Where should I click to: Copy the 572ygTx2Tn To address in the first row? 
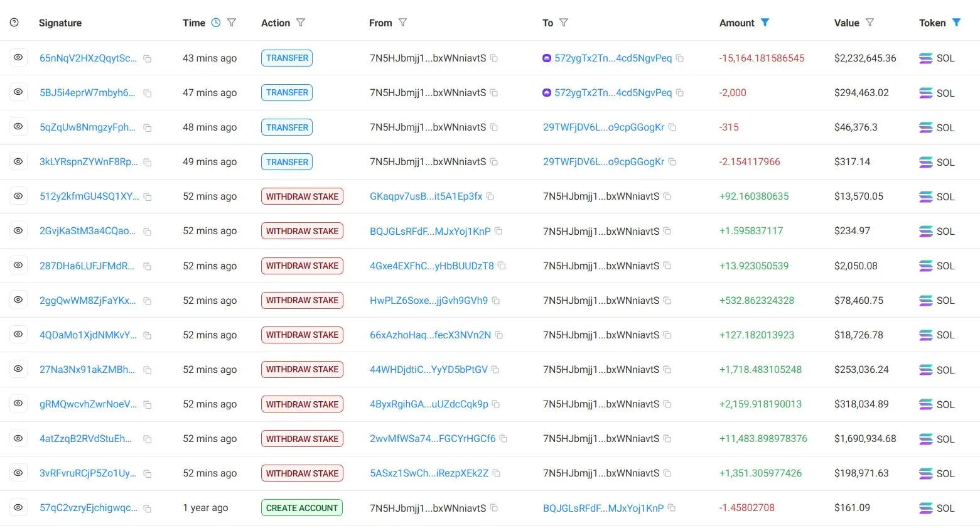[680, 58]
